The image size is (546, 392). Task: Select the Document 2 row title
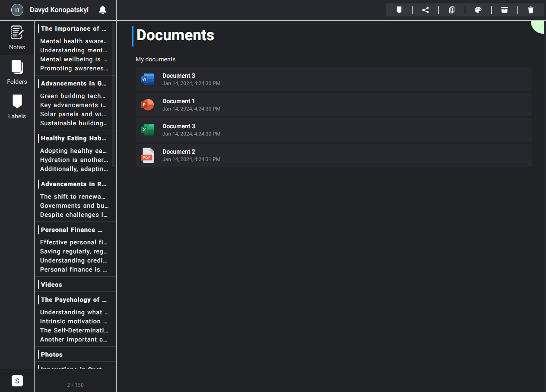[179, 152]
